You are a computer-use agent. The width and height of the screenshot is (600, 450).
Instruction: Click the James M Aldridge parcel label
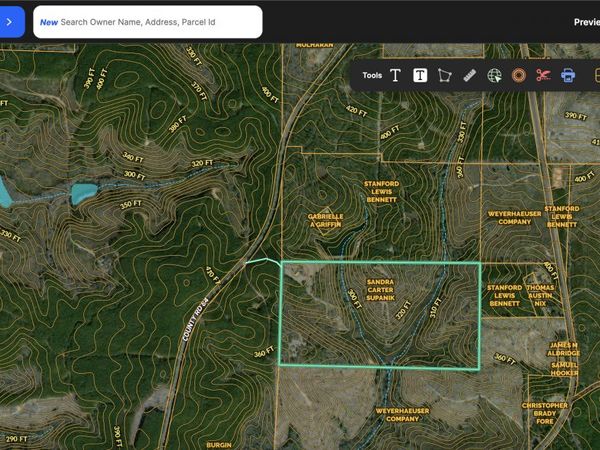click(563, 349)
